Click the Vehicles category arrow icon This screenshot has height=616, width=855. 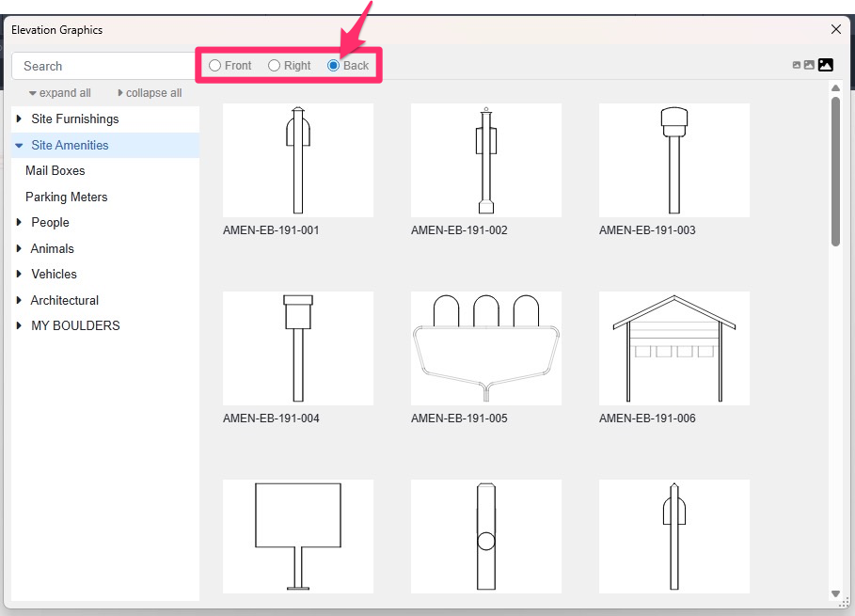tap(19, 274)
